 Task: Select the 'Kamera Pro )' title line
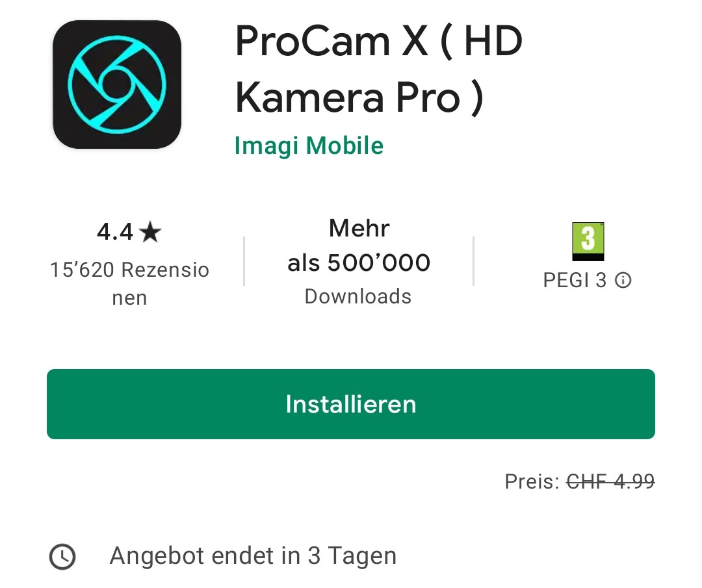coord(359,98)
